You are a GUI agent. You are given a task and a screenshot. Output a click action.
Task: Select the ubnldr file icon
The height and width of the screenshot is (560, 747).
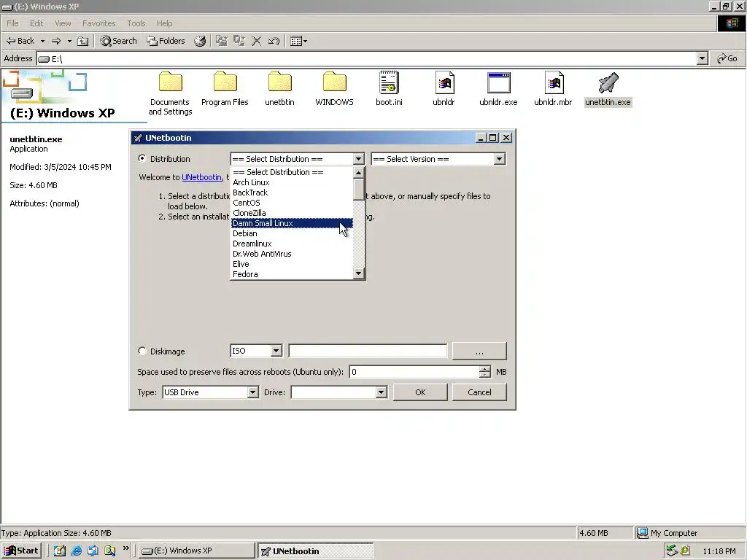point(444,82)
